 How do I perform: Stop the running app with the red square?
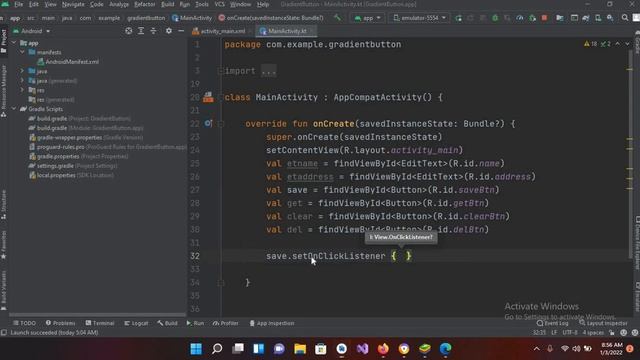544,18
